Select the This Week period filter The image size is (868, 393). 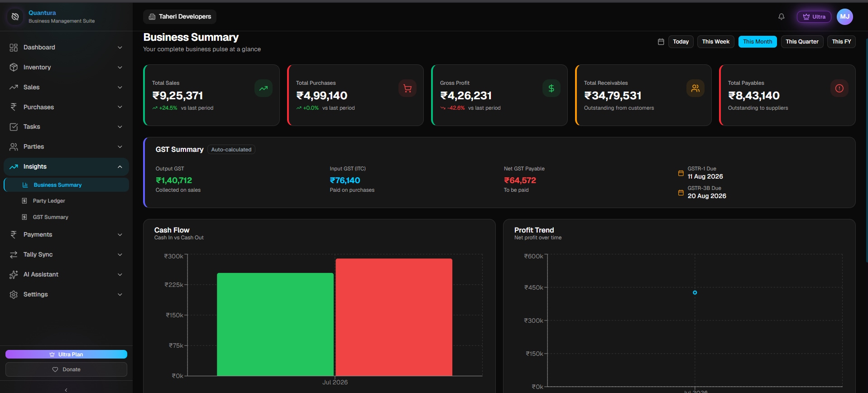(715, 42)
